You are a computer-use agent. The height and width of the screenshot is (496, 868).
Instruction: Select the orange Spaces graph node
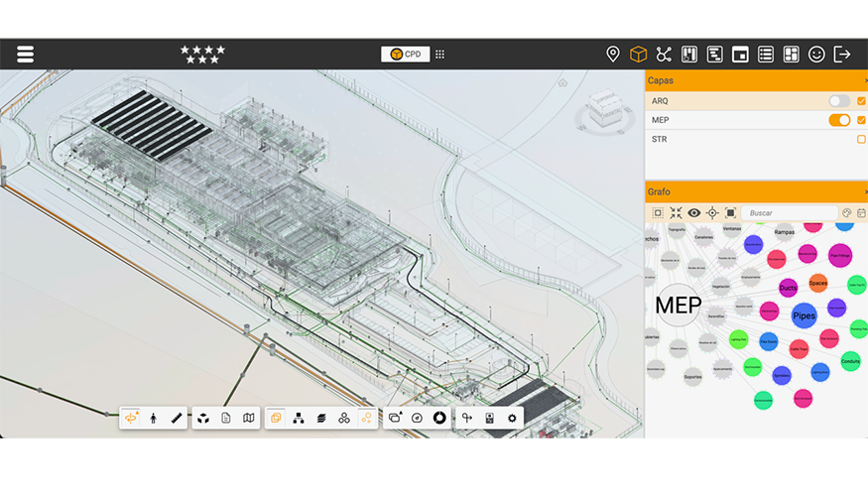click(x=818, y=283)
